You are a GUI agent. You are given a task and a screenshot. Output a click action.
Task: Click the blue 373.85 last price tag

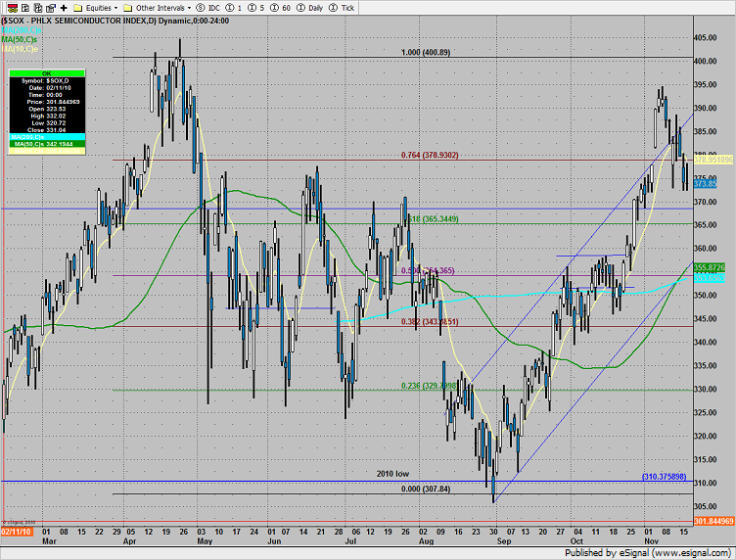coord(705,183)
